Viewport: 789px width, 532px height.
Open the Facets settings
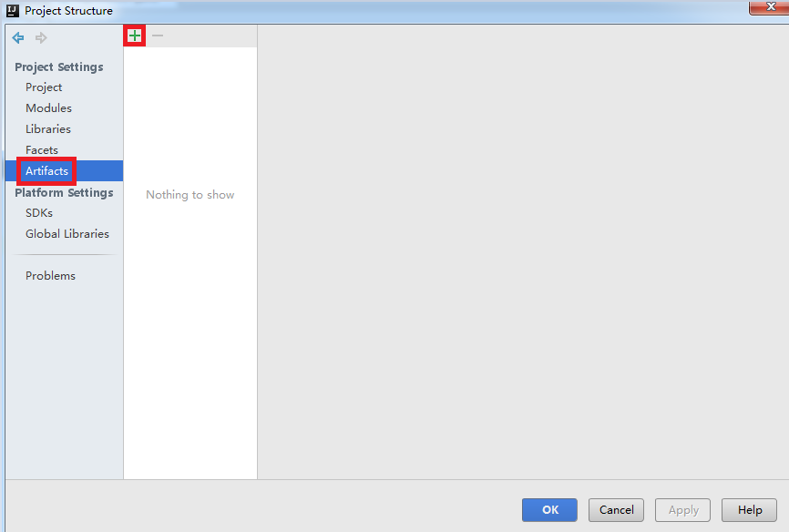tap(42, 150)
